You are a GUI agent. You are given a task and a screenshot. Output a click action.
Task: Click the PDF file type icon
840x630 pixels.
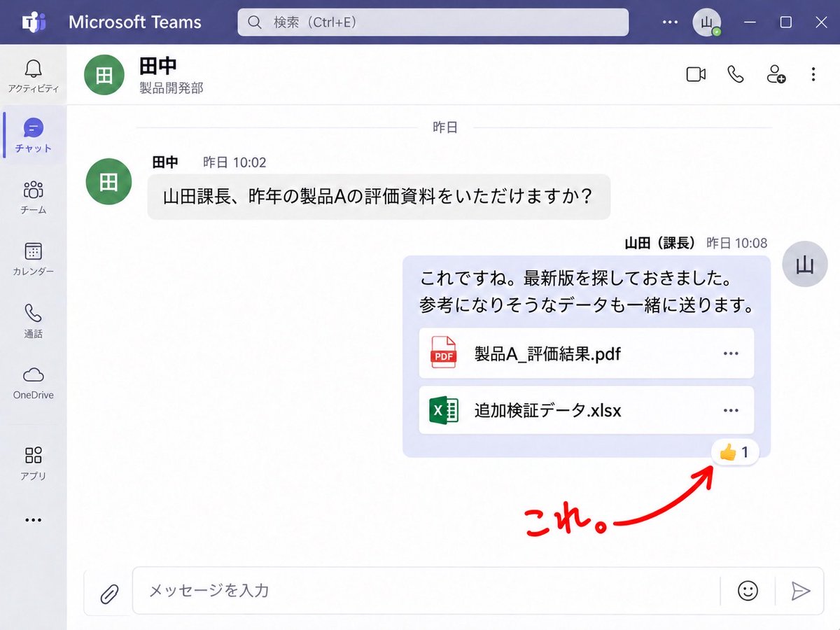[443, 353]
